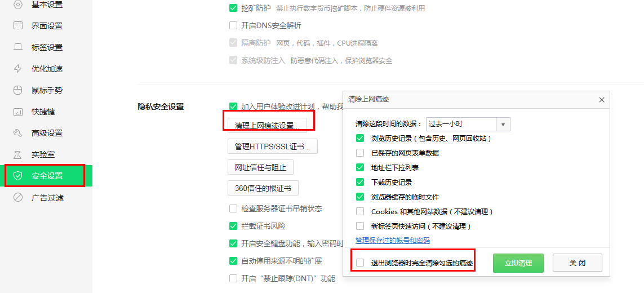
Task: Toggle the 开启DNS安全解析 checkbox
Action: pos(233,25)
